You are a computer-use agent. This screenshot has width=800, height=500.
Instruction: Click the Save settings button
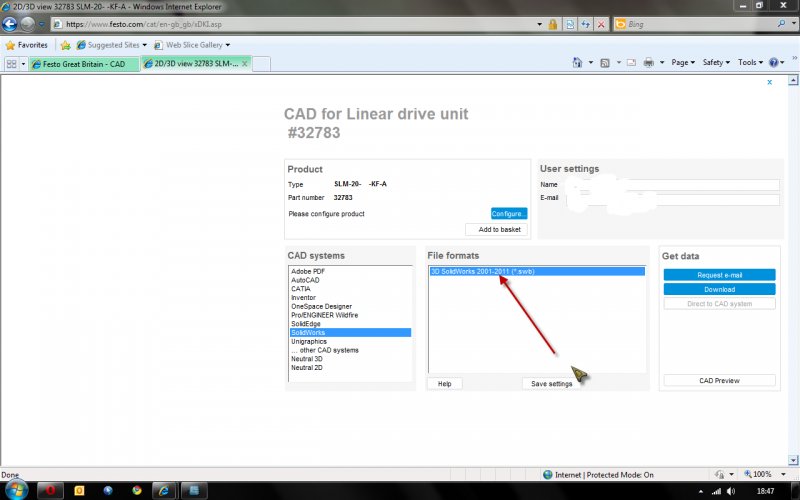point(551,384)
